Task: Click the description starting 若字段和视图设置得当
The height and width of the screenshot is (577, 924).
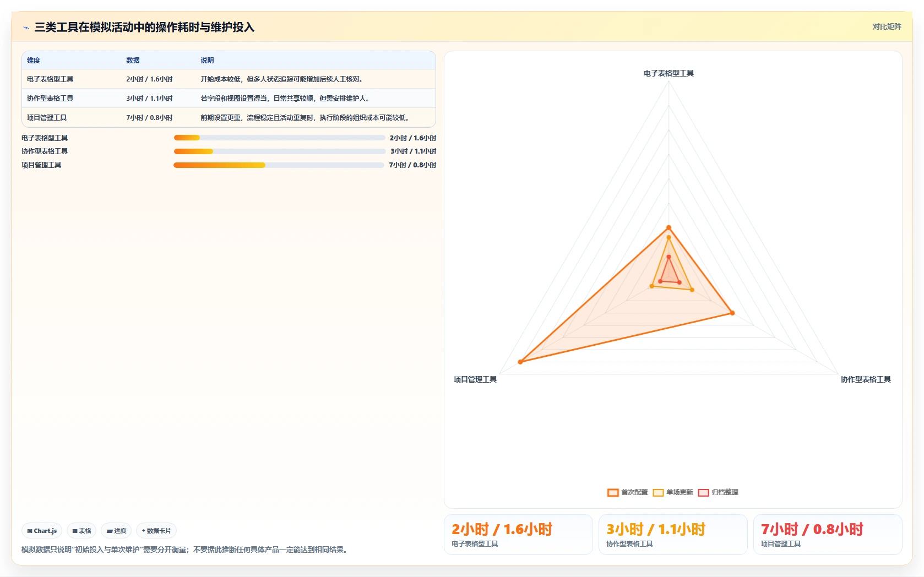Action: click(286, 99)
